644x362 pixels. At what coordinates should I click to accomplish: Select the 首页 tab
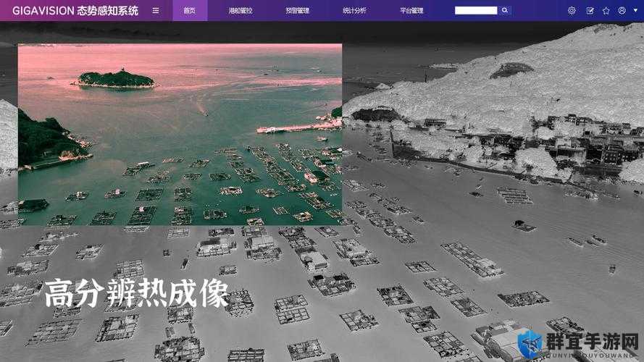(190, 11)
